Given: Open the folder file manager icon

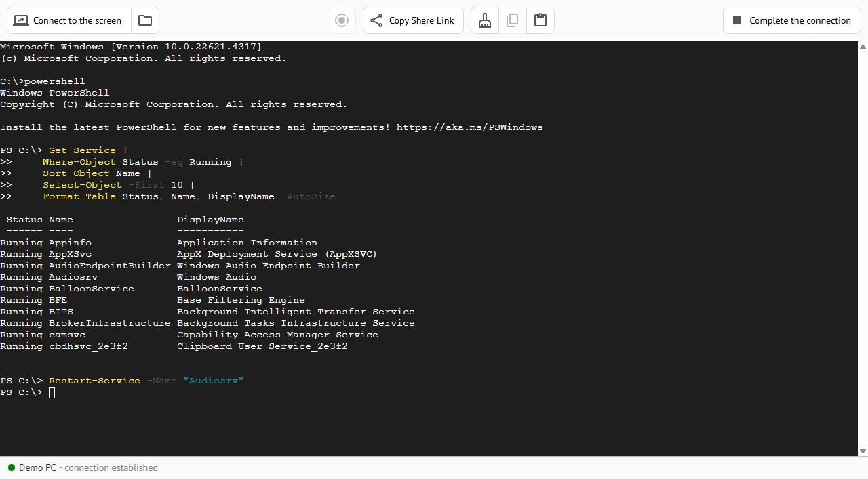Looking at the screenshot, I should click(x=145, y=20).
